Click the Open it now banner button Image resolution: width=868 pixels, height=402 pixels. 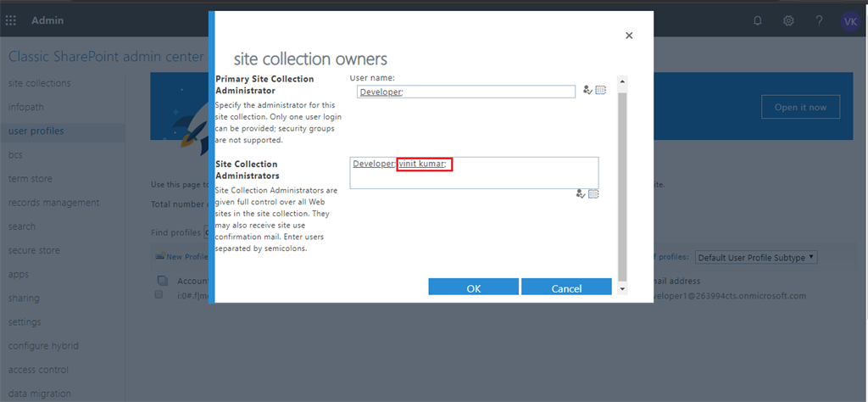point(800,107)
